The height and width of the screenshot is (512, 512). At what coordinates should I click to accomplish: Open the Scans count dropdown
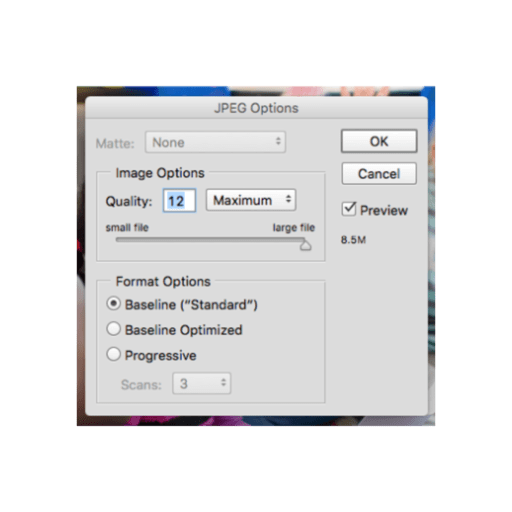(x=202, y=383)
